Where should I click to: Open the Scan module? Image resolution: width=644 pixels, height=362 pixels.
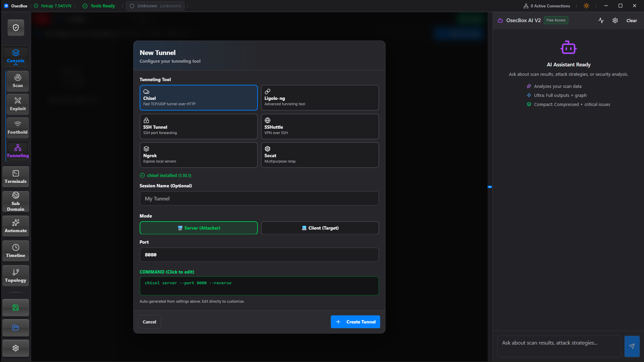coord(18,81)
